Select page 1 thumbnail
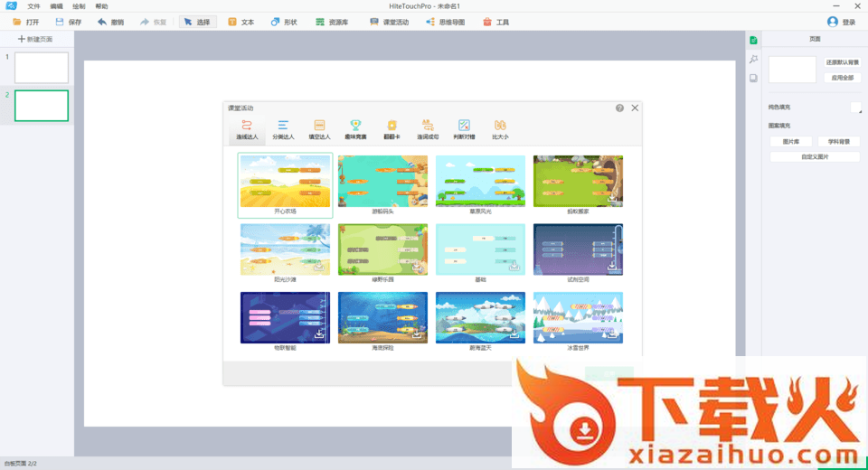868x470 pixels. tap(42, 68)
